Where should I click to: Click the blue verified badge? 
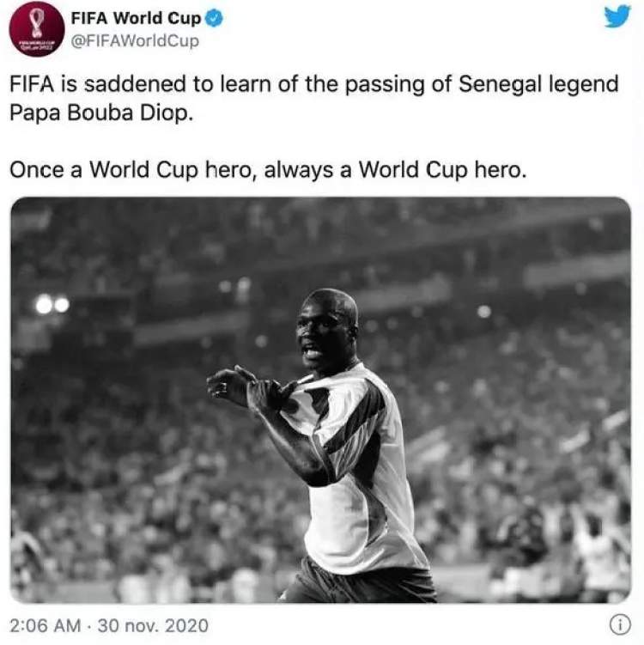tap(214, 19)
